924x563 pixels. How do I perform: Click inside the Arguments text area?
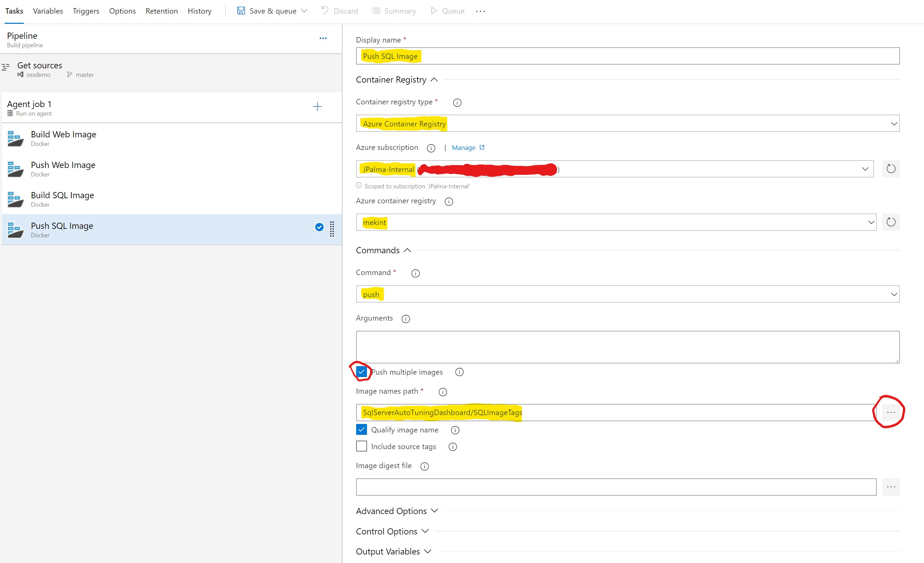coord(627,346)
